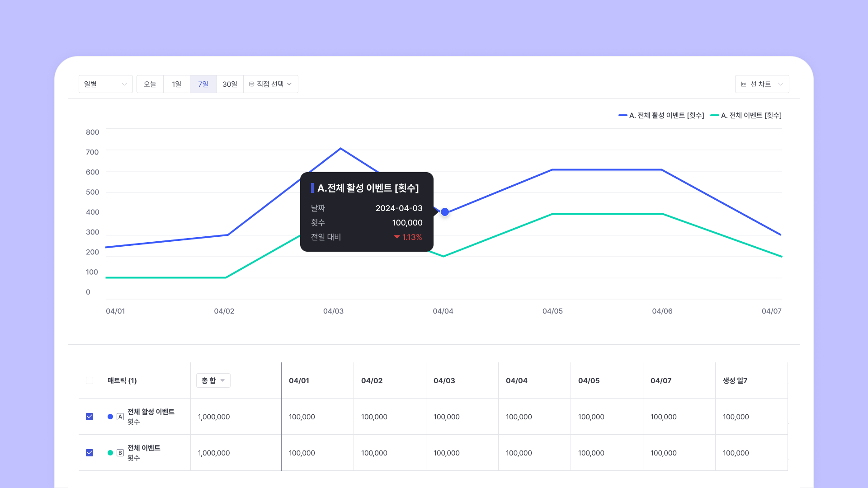Click the green legend marker for 전체 이벤트
This screenshot has height=488, width=868.
[x=714, y=116]
